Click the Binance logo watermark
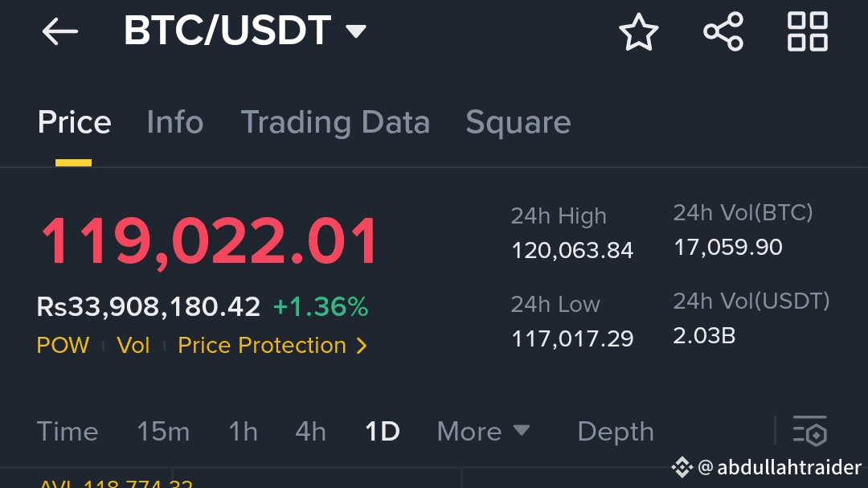The height and width of the screenshot is (488, 868). 682,467
